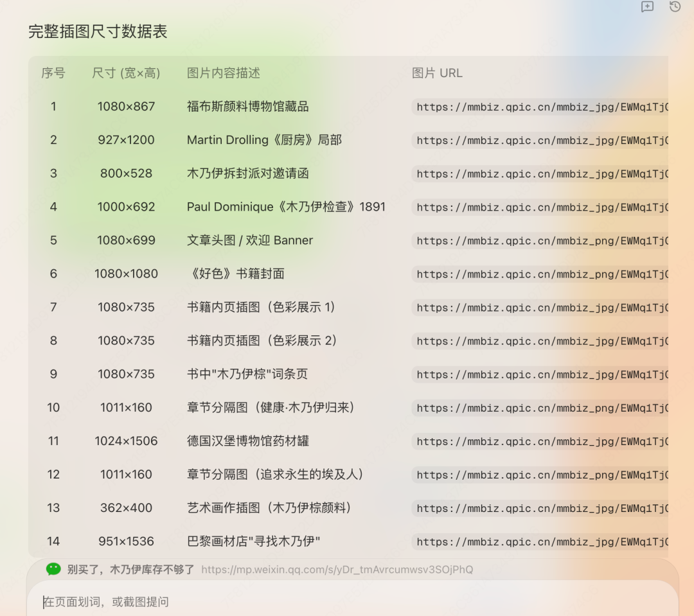Viewport: 694px width, 616px height.
Task: Click description Paul Dominique《木乃伊检查》1891
Action: 287,207
